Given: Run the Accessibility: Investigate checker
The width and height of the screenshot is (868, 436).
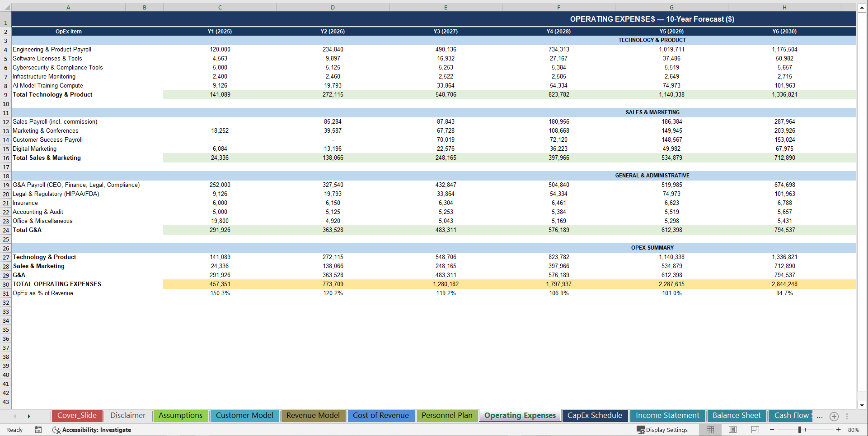Looking at the screenshot, I should pyautogui.click(x=92, y=430).
